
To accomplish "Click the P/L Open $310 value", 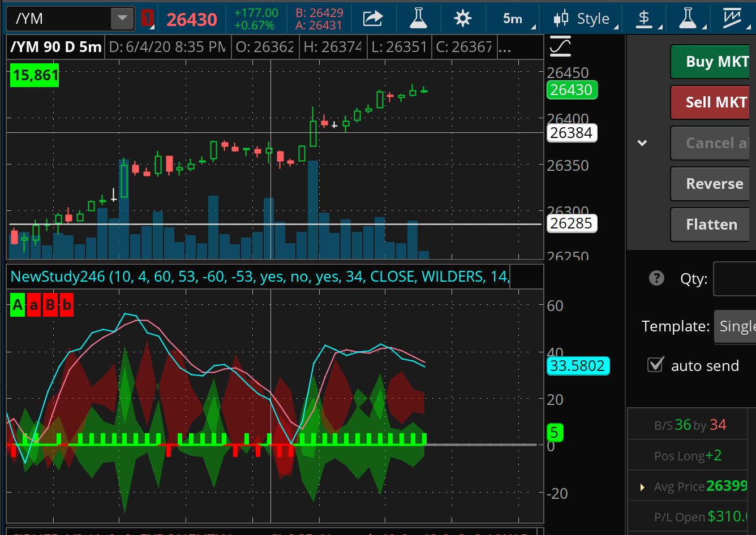I will (728, 516).
